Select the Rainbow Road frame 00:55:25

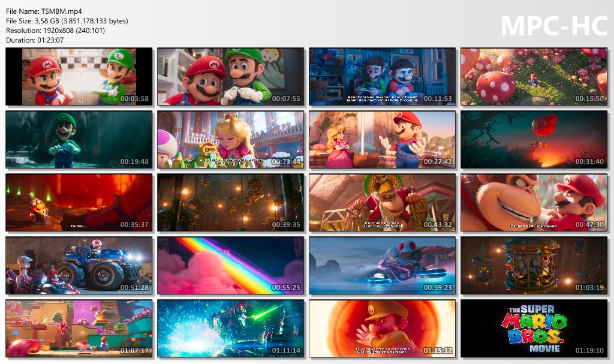click(x=231, y=265)
